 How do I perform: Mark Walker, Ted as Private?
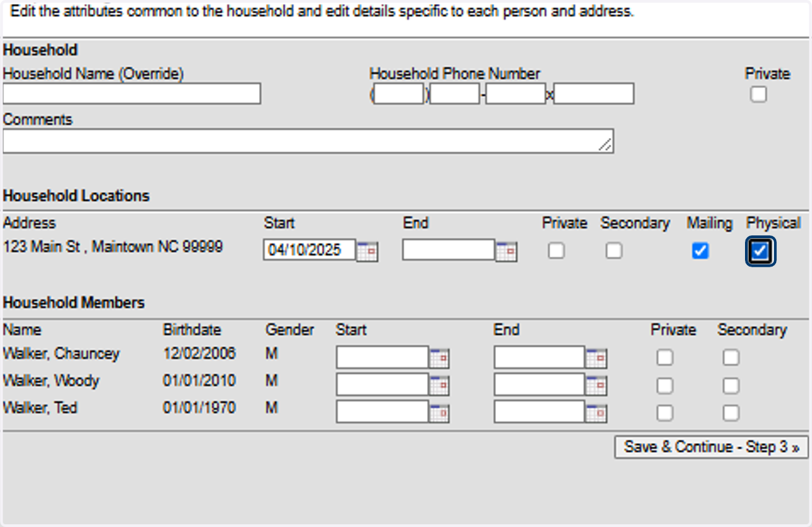click(x=665, y=413)
